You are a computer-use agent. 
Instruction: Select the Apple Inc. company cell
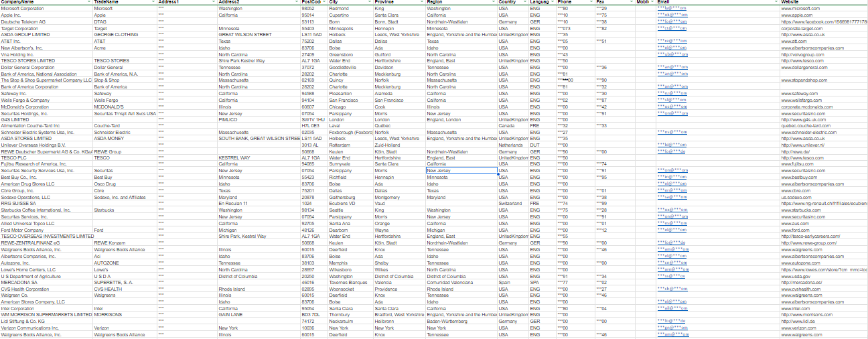[x=46, y=15]
